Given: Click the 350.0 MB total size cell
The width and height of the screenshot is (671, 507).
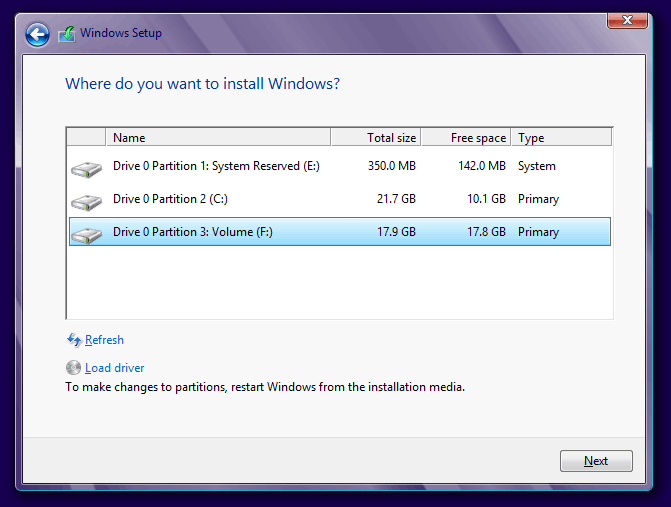Looking at the screenshot, I should point(392,166).
